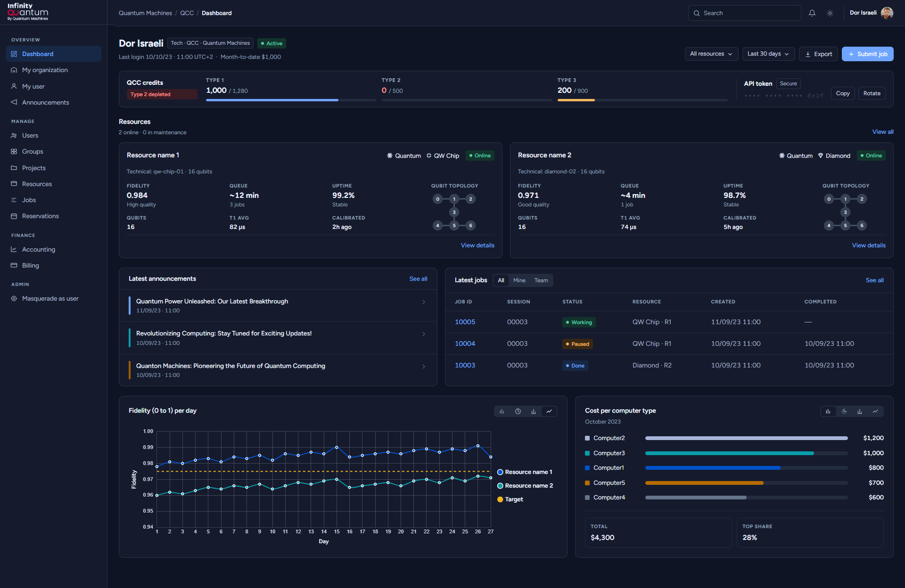Expand Quanton Machines announcement chevron

[x=424, y=367]
